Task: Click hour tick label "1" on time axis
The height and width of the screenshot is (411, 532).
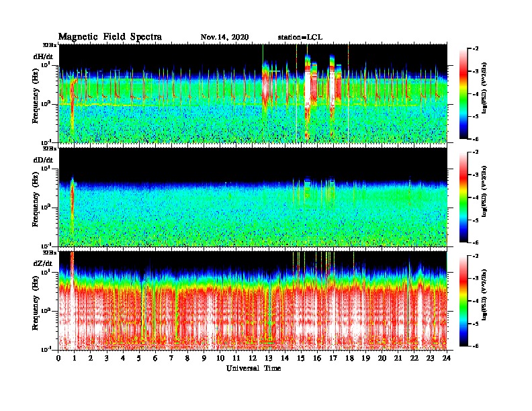Action: 75,358
